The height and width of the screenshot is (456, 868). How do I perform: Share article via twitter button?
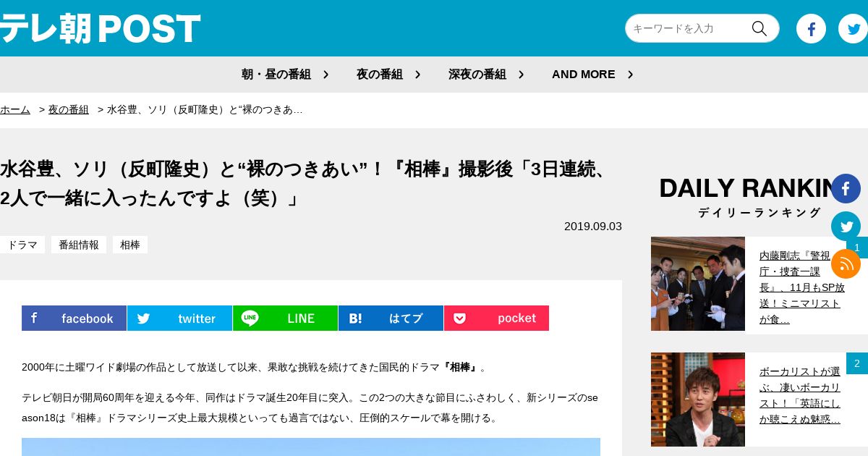(x=179, y=318)
